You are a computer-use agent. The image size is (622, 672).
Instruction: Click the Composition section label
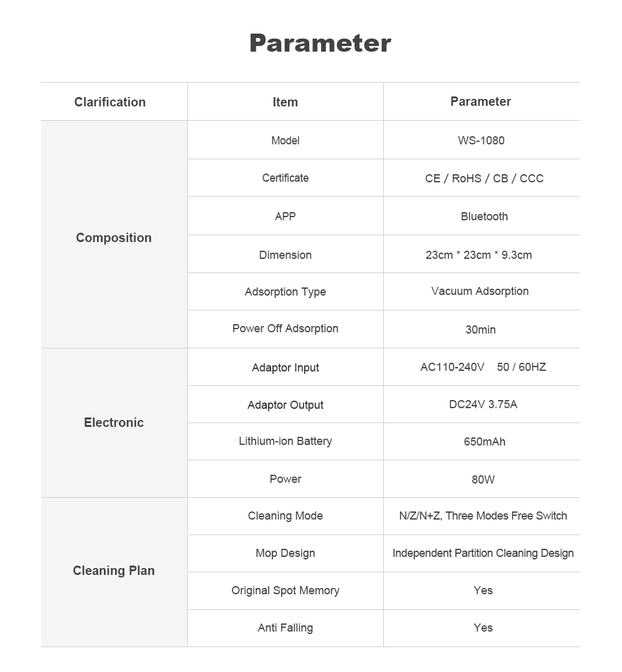point(114,238)
